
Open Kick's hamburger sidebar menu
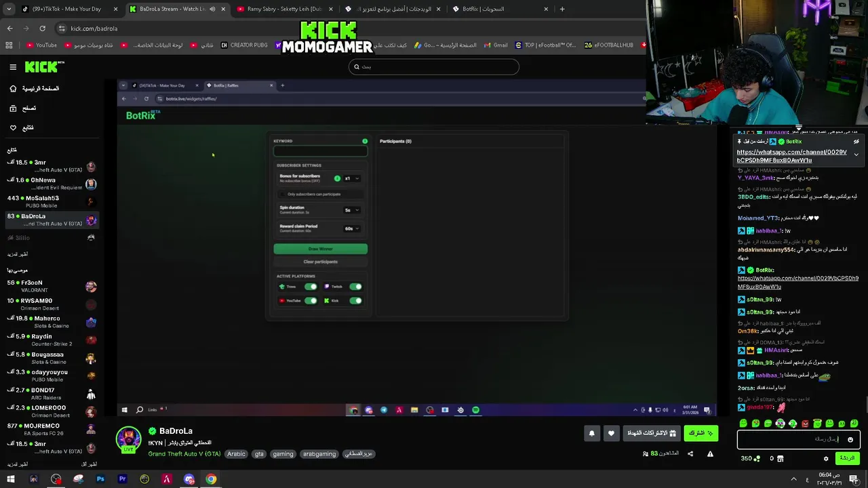tap(13, 67)
